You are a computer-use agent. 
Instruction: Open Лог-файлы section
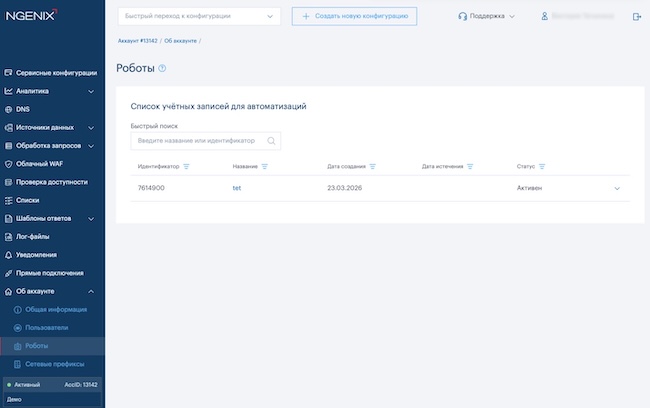pyautogui.click(x=32, y=237)
